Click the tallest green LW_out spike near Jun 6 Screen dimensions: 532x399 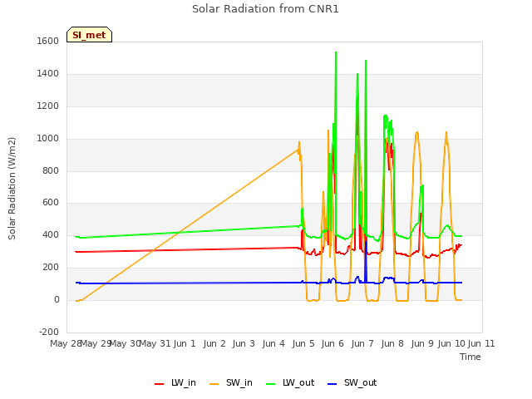pyautogui.click(x=336, y=53)
